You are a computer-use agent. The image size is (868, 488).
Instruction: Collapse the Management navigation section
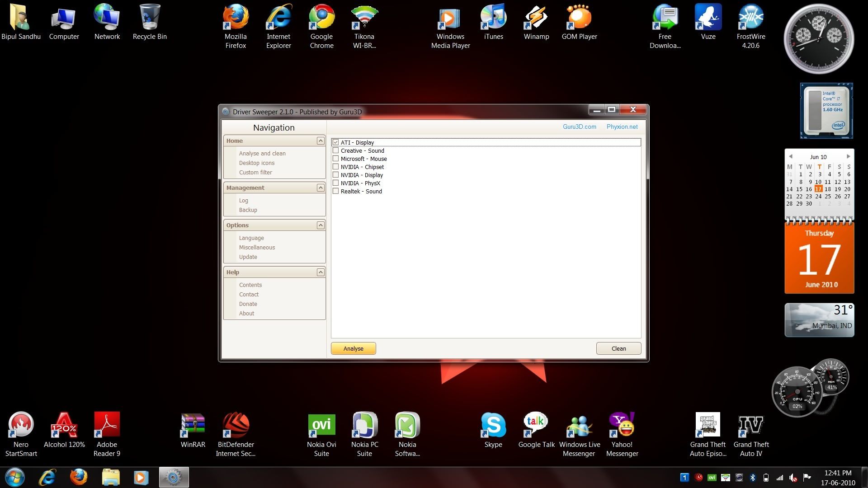point(321,188)
